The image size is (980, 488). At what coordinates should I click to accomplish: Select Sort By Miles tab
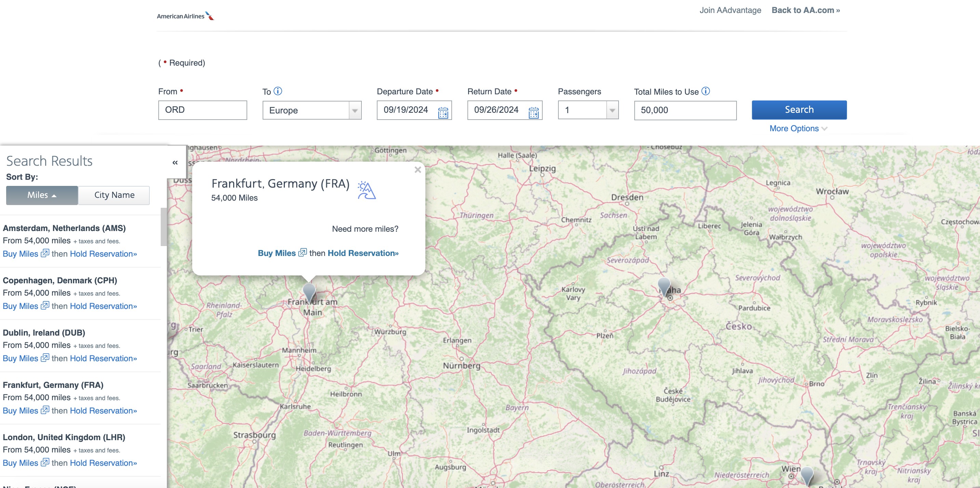pyautogui.click(x=42, y=195)
